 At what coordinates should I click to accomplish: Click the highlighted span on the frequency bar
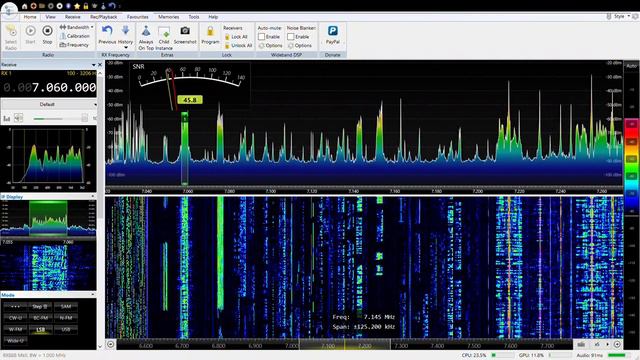coord(344,345)
